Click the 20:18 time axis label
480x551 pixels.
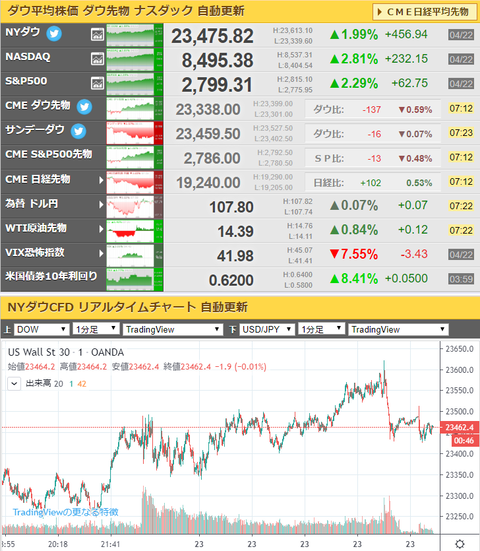pyautogui.click(x=58, y=544)
